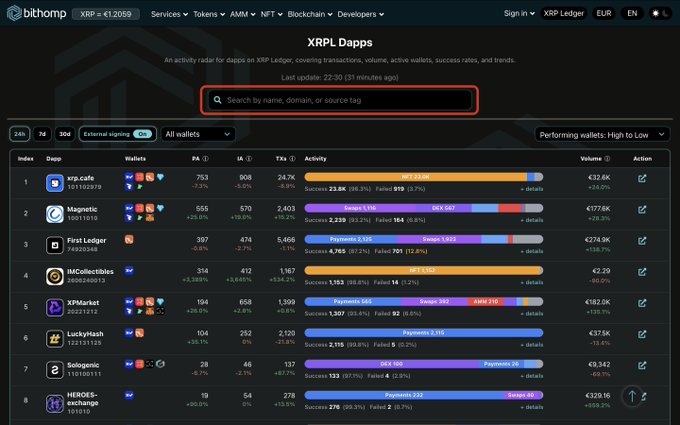Click the XPMarket dapp logo
The height and width of the screenshot is (425, 680).
[x=55, y=308]
